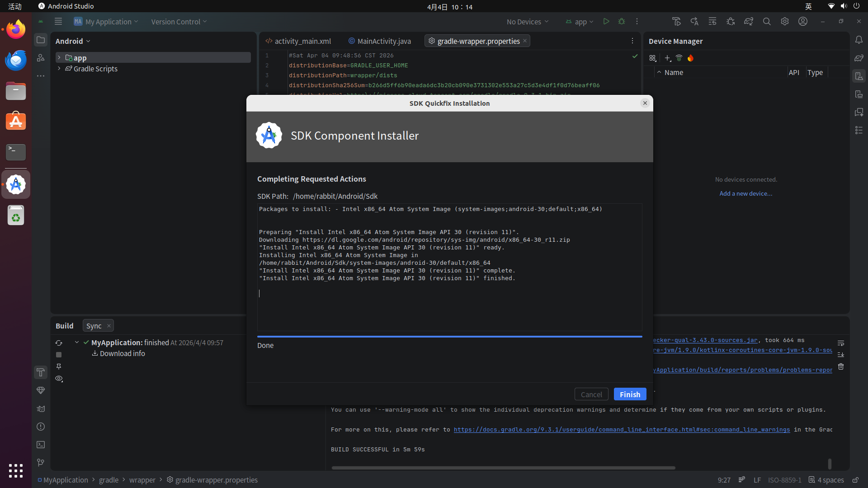
Task: Open the No Devices dropdown
Action: (527, 22)
